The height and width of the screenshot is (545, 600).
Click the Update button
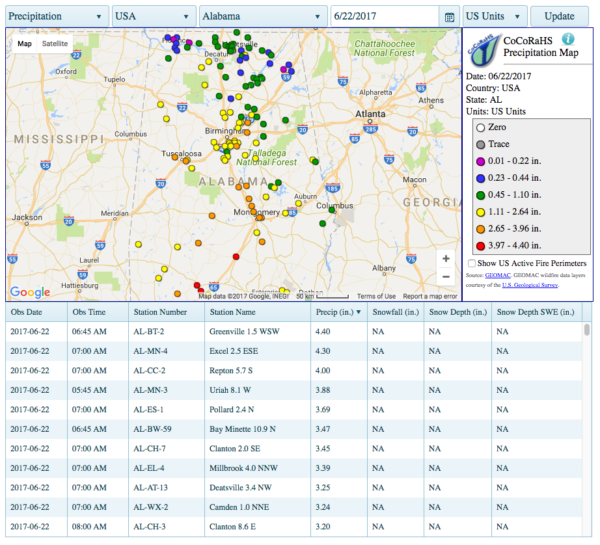coord(559,16)
